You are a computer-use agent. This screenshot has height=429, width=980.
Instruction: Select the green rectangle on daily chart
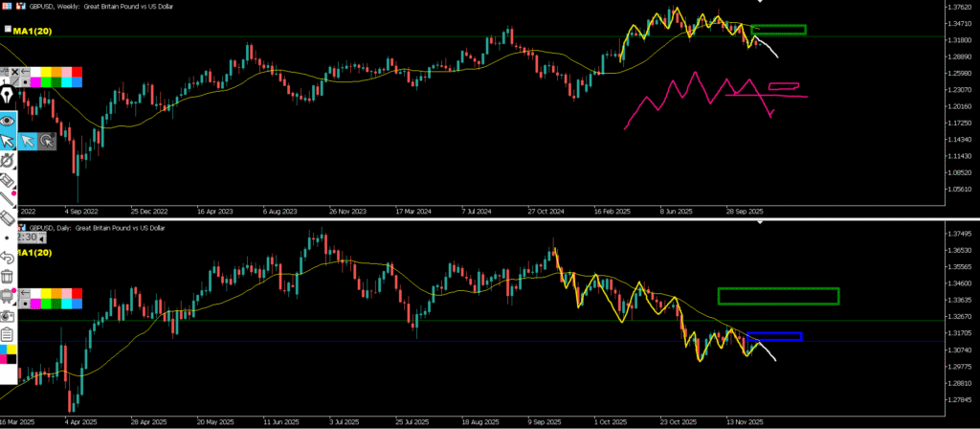777,296
